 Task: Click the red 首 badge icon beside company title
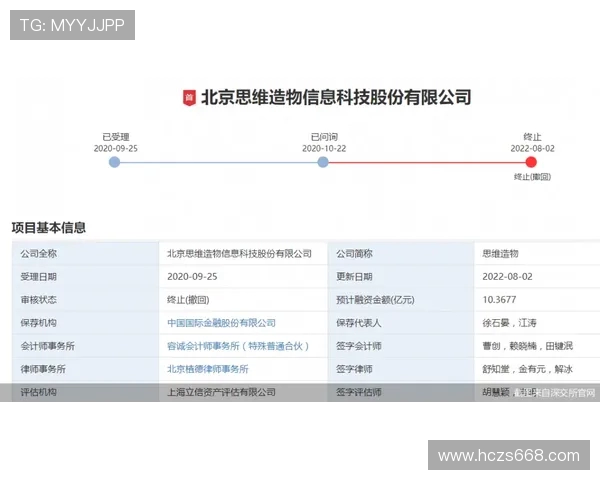coord(189,98)
